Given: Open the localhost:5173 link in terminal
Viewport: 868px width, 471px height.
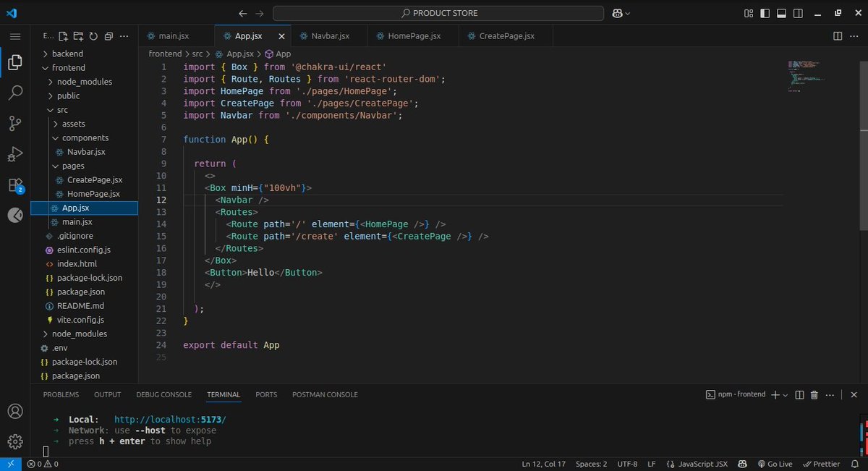Looking at the screenshot, I should pyautogui.click(x=169, y=419).
